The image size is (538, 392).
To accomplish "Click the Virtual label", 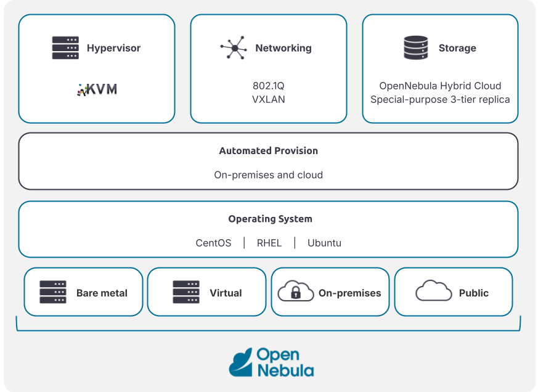I will 226,293.
